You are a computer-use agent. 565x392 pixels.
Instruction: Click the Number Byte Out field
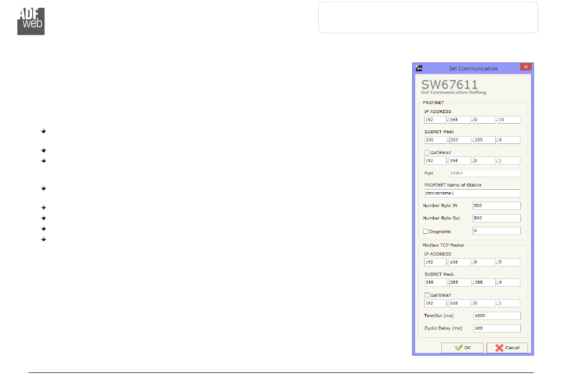(497, 218)
